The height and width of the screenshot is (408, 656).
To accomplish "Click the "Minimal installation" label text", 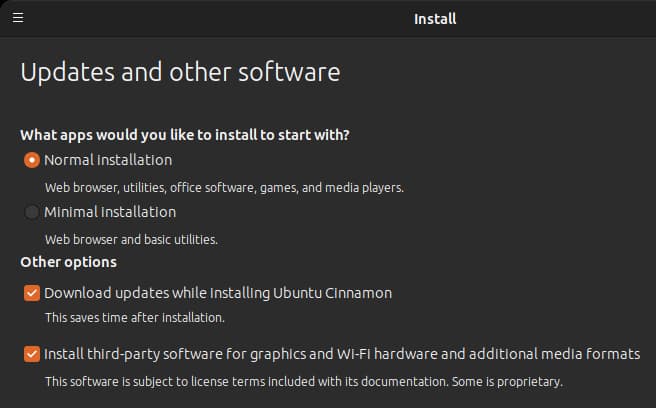I will (x=110, y=212).
